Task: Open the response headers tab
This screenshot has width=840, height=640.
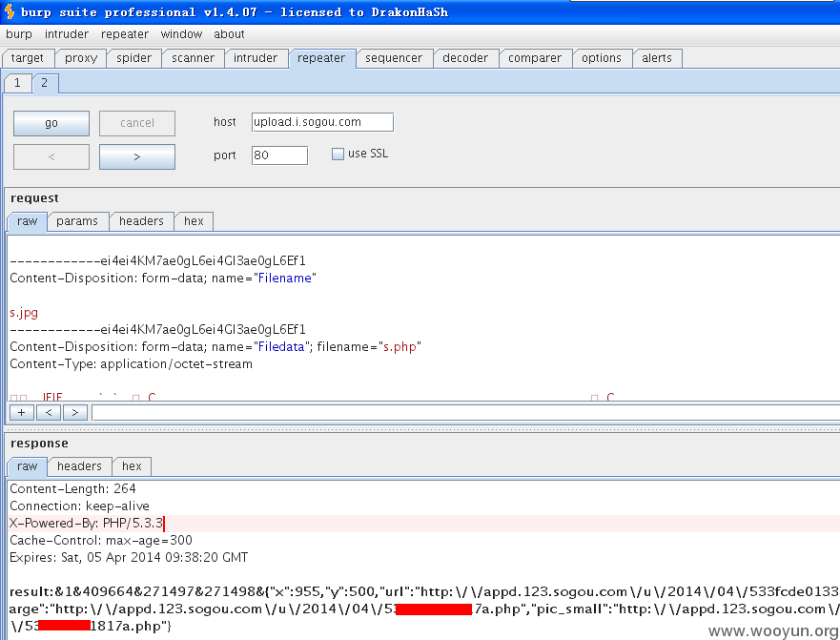Action: tap(79, 466)
